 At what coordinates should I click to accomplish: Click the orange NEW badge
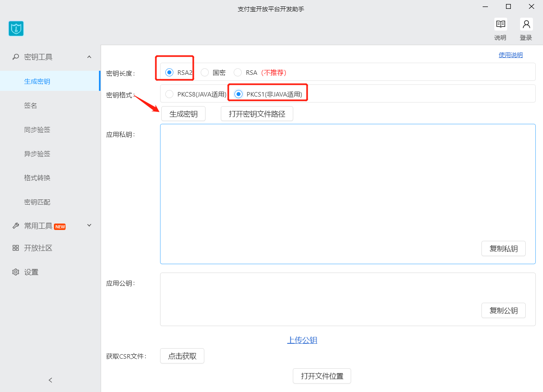pos(60,227)
